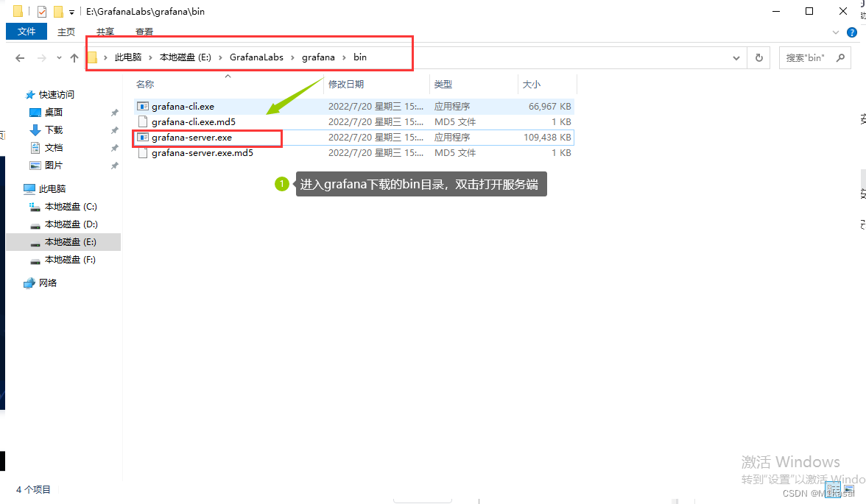Open 图片 folder in navigation pane
This screenshot has width=866, height=504.
pos(54,166)
